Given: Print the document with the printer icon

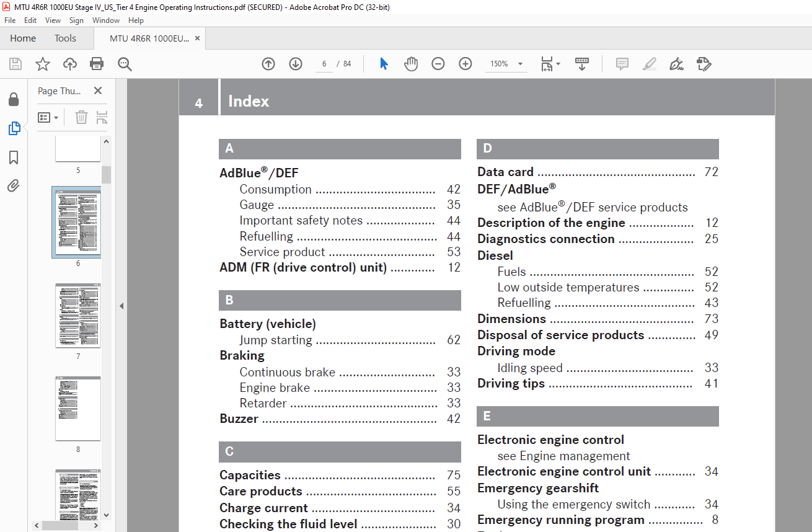Looking at the screenshot, I should pos(97,64).
